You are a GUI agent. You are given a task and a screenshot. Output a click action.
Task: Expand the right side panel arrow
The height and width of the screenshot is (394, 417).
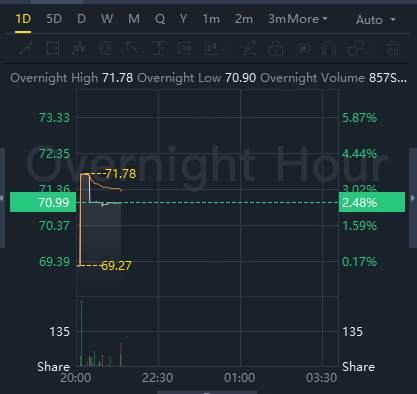pos(413,198)
